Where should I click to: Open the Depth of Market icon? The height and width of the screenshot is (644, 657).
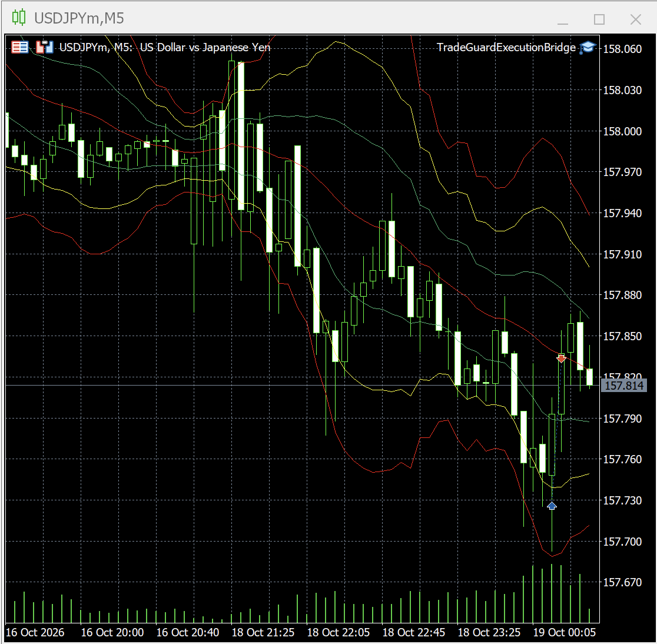pyautogui.click(x=45, y=47)
